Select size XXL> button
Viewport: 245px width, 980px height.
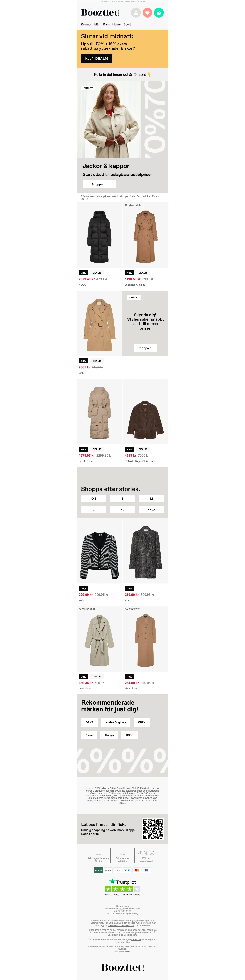(151, 509)
